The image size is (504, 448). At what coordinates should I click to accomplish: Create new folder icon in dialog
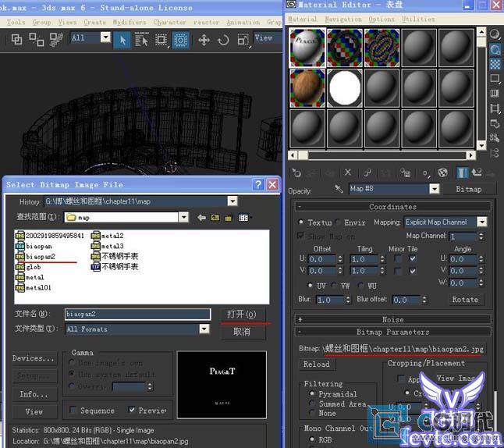229,218
